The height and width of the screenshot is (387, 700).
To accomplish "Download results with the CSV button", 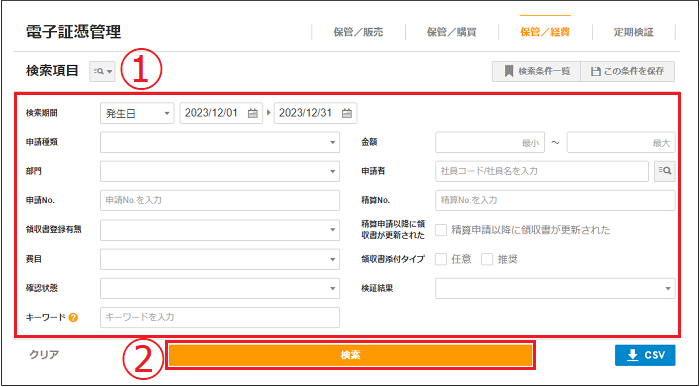I will coord(645,355).
